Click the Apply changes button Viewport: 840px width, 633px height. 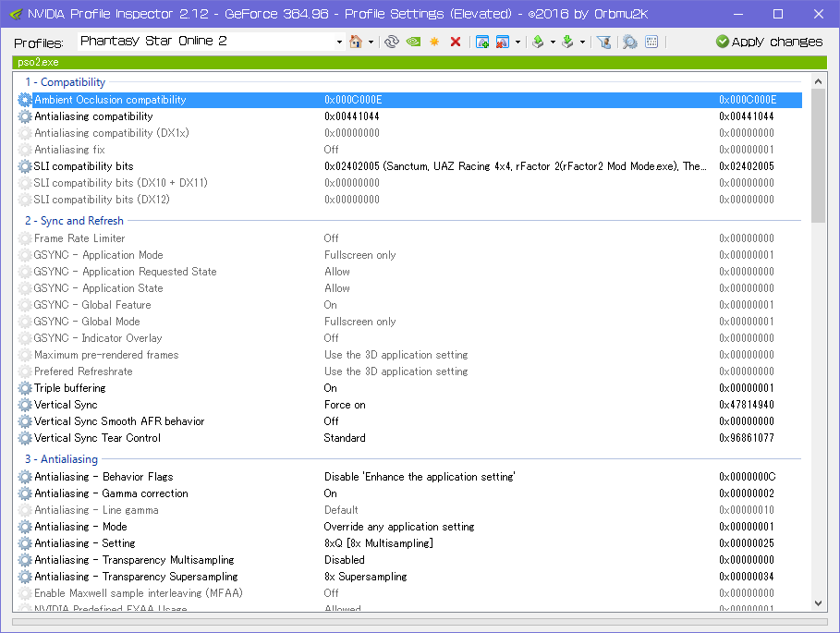tap(769, 42)
